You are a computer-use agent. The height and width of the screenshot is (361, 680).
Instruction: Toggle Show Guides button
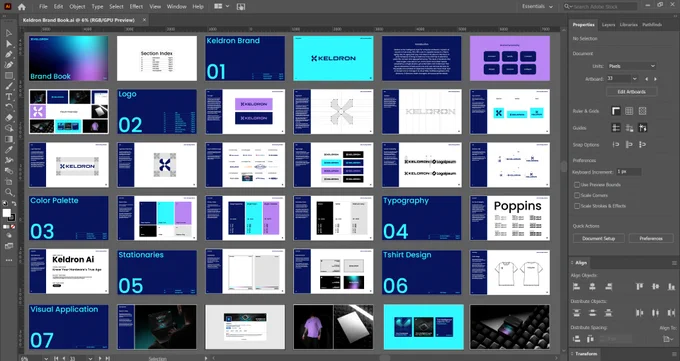[x=616, y=128]
